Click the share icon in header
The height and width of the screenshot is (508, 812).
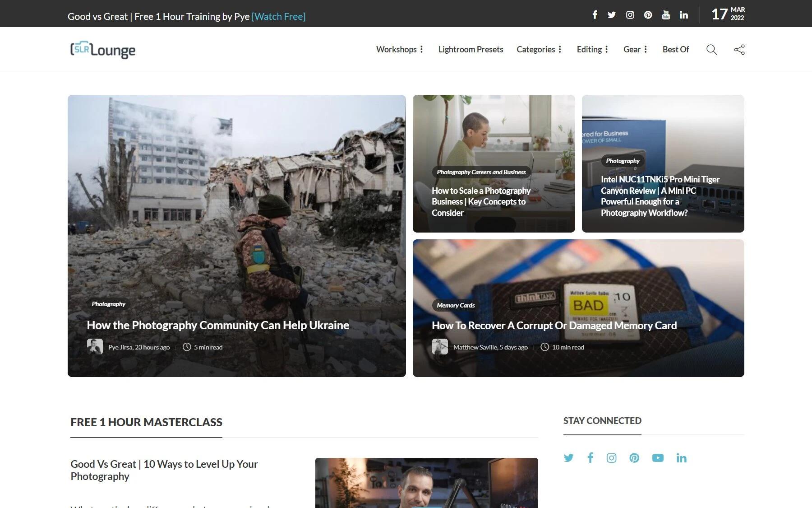pyautogui.click(x=739, y=50)
